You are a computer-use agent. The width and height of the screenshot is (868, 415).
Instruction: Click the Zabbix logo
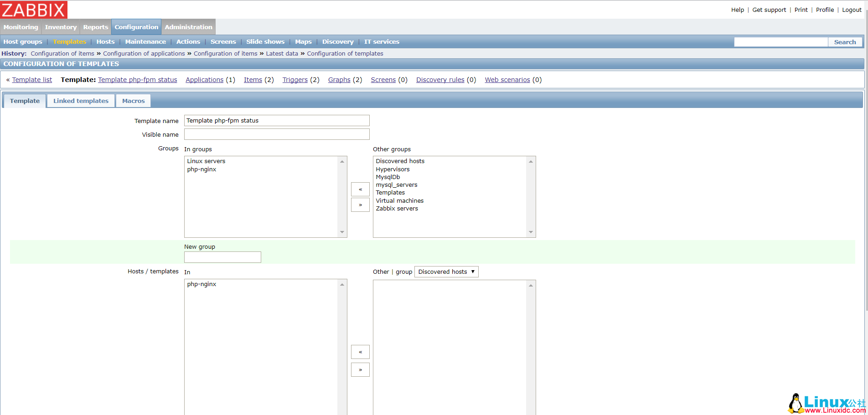(x=34, y=9)
